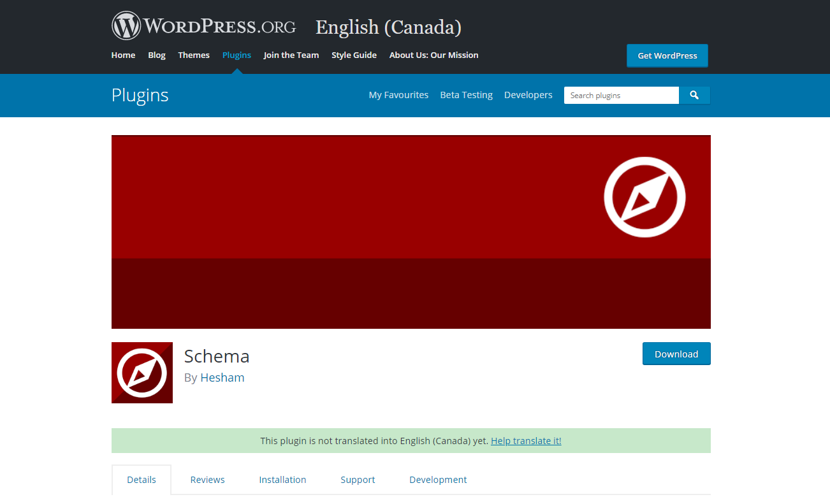
Task: Click the WordPress.org logo
Action: [x=203, y=25]
